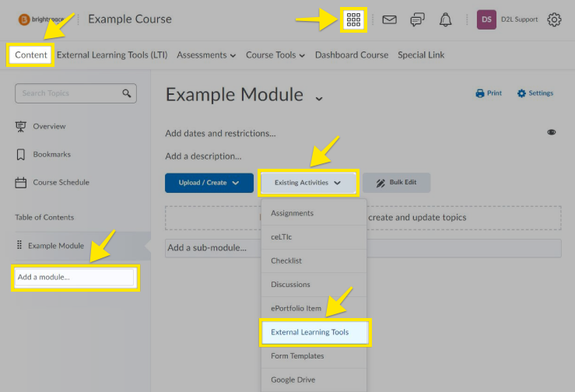Click the Example Module page heading
Viewport: 575px width, 392px height.
coord(234,95)
